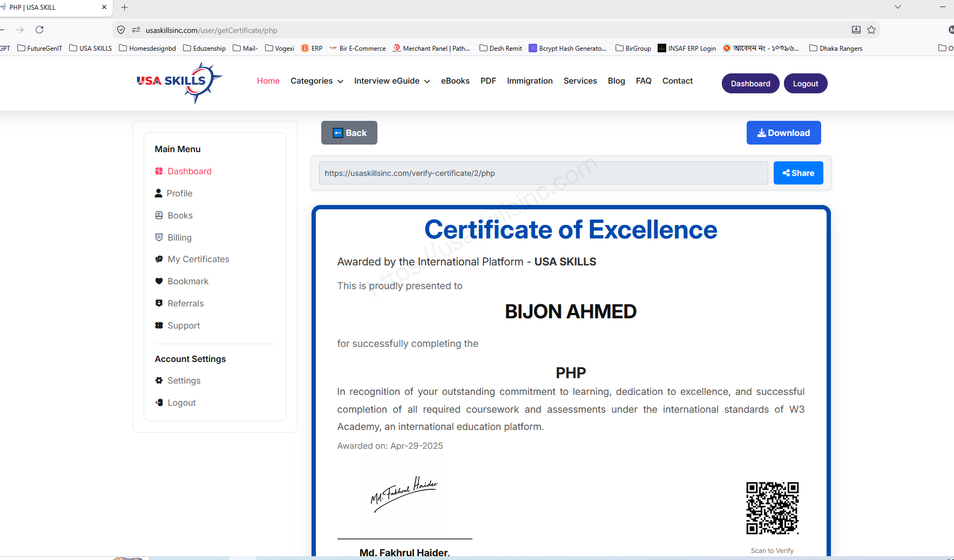Click the Bookmark heart icon in sidebar
Screen dimensions: 954x560
(159, 281)
